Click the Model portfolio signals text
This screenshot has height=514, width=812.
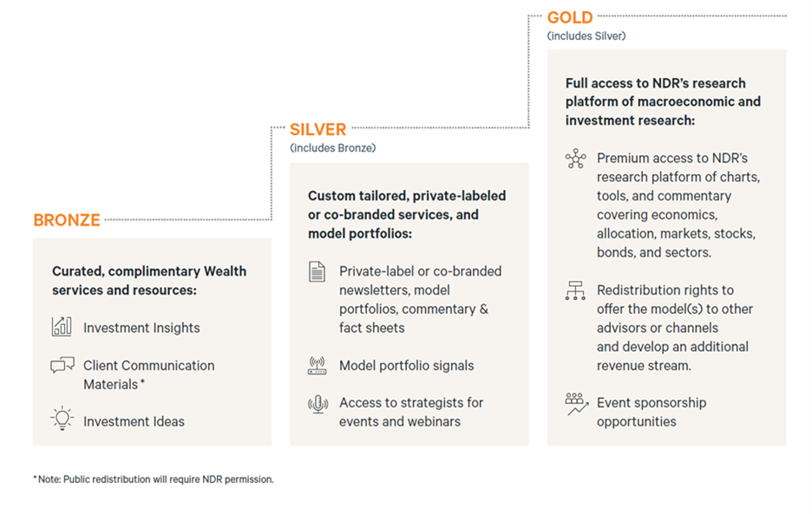[x=406, y=366]
